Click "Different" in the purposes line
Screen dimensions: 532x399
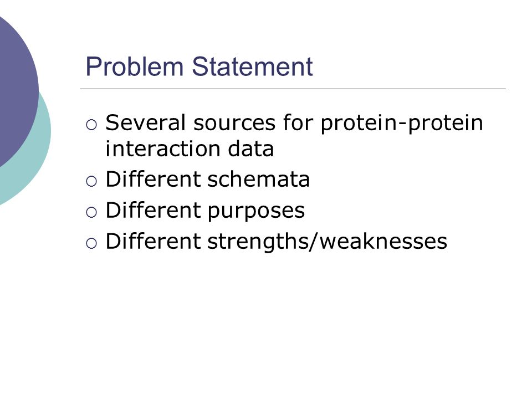[154, 211]
